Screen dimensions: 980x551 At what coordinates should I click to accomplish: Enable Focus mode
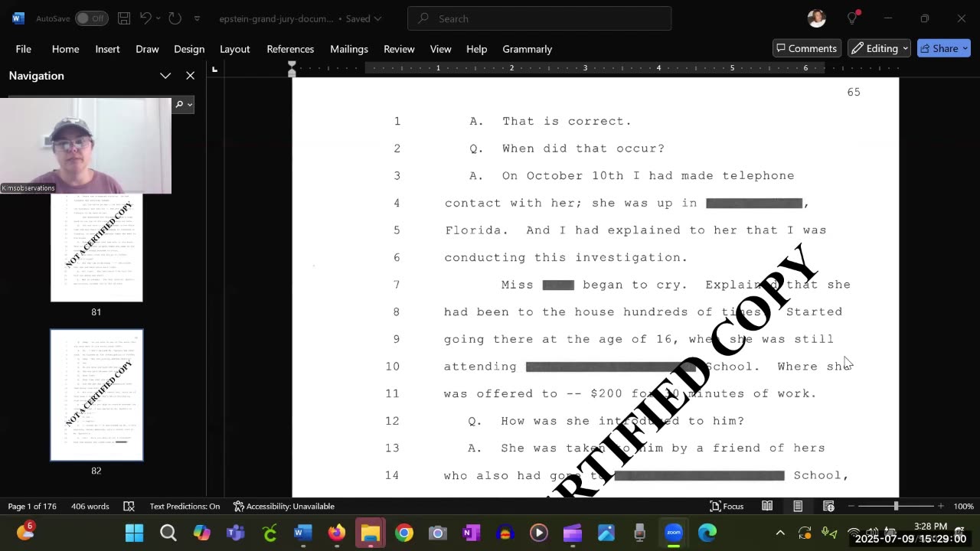pyautogui.click(x=727, y=506)
